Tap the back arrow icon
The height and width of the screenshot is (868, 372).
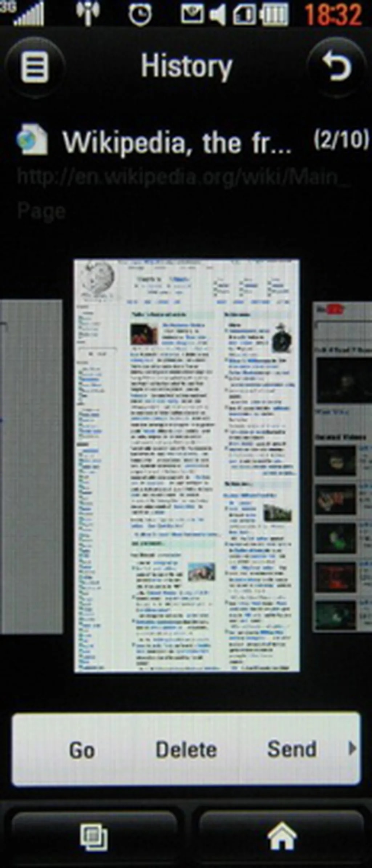tap(337, 67)
